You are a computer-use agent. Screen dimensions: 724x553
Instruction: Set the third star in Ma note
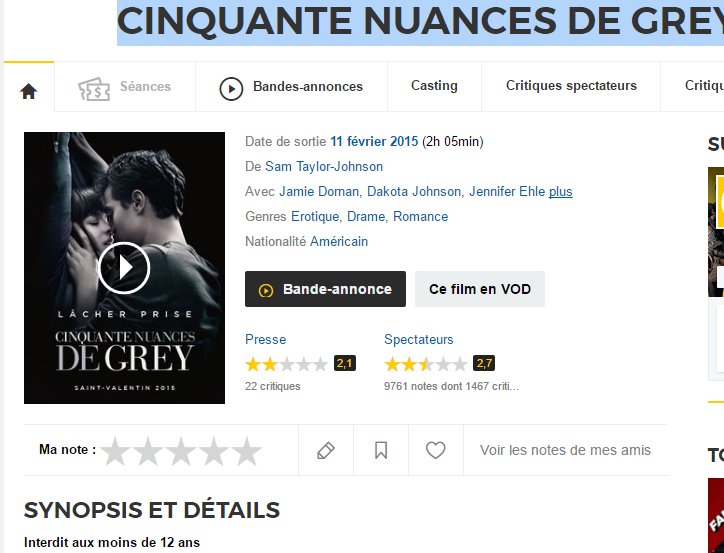[181, 451]
